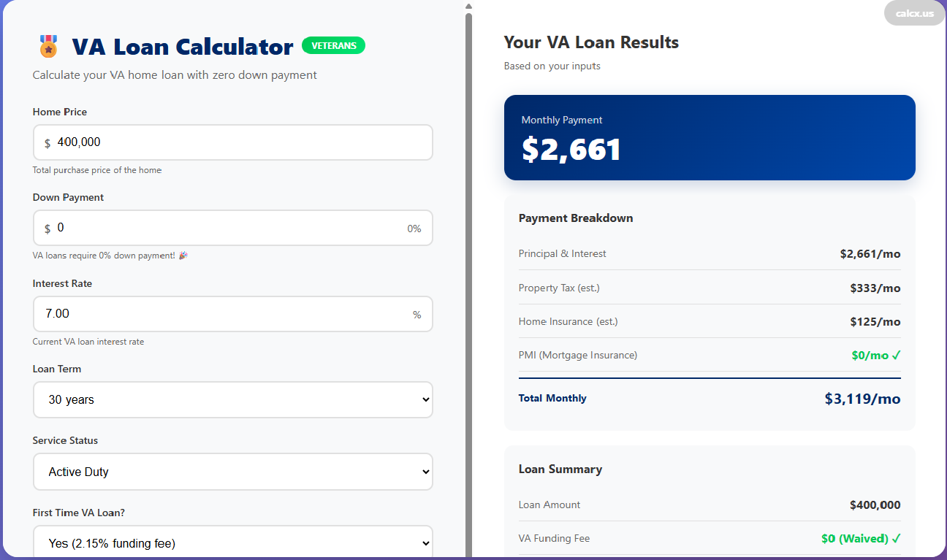The height and width of the screenshot is (560, 947).
Task: Click the medal icon beside the calculator title
Action: tap(48, 46)
